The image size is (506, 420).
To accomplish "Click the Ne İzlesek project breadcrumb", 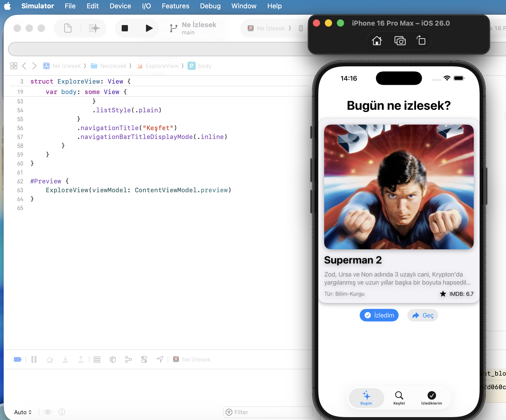I will coord(62,66).
